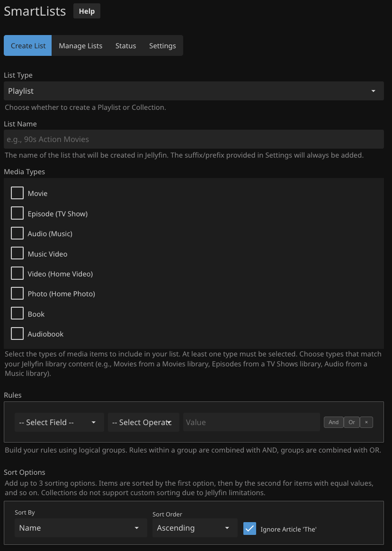Go to the Status tab
The width and height of the screenshot is (392, 551).
tap(125, 46)
